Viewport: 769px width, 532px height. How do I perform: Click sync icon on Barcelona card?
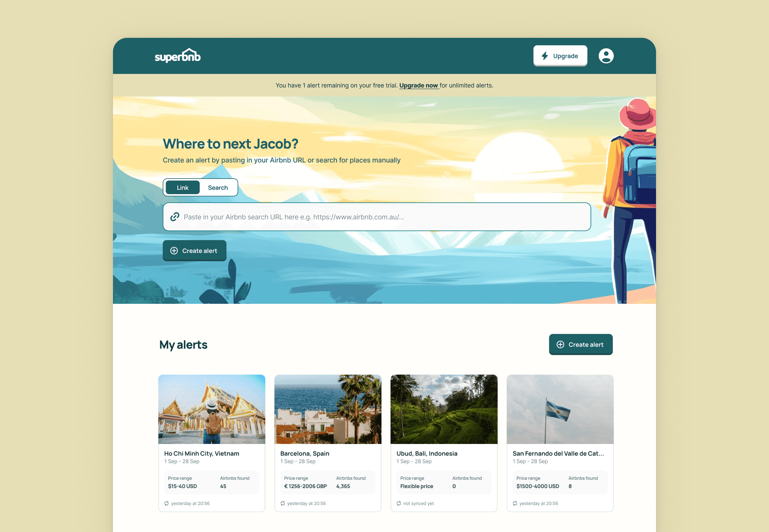click(x=282, y=503)
